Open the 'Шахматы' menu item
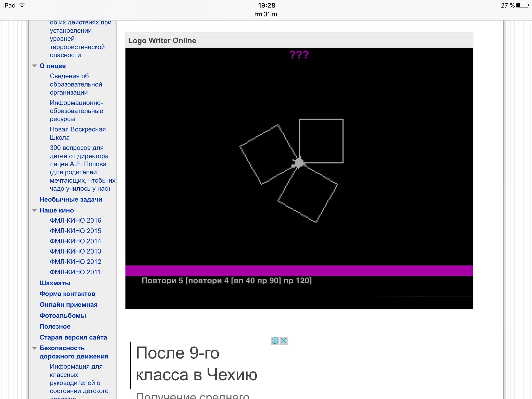532x399 pixels. coord(55,283)
